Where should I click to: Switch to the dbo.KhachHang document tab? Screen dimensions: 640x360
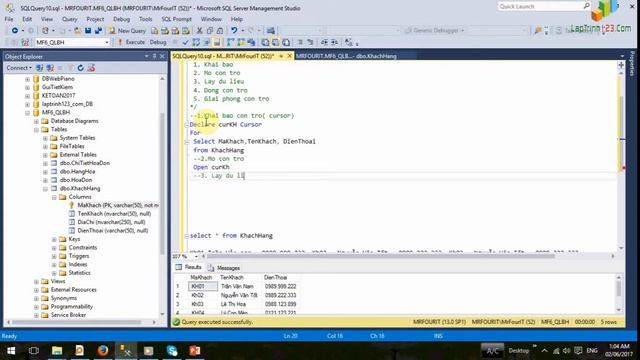346,56
